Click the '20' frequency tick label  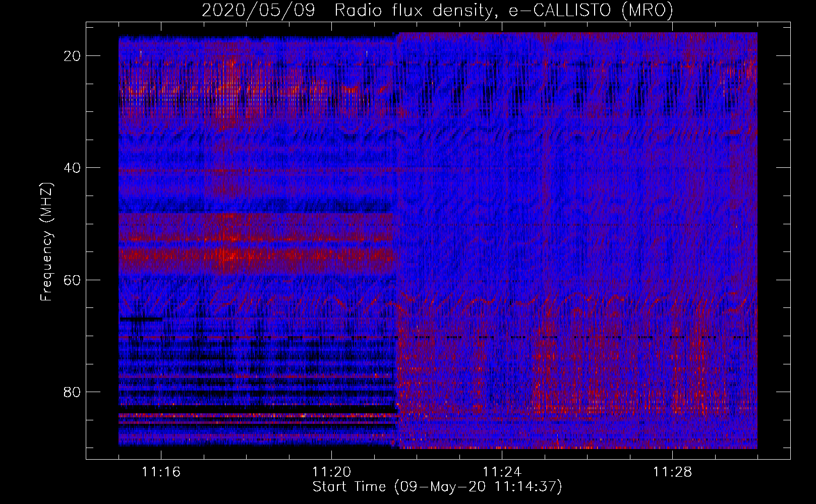(73, 56)
